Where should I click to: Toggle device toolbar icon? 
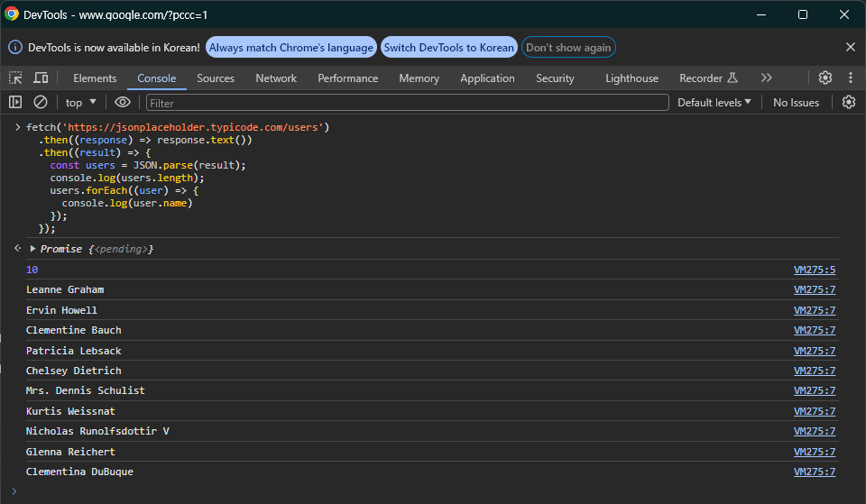41,78
